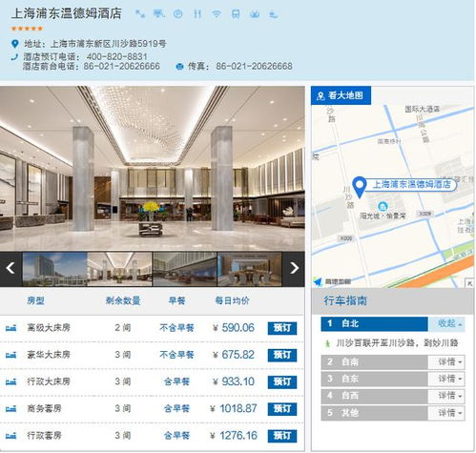Click the Wi-Fi amenity icon
The width and height of the screenshot is (476, 453).
(217, 14)
